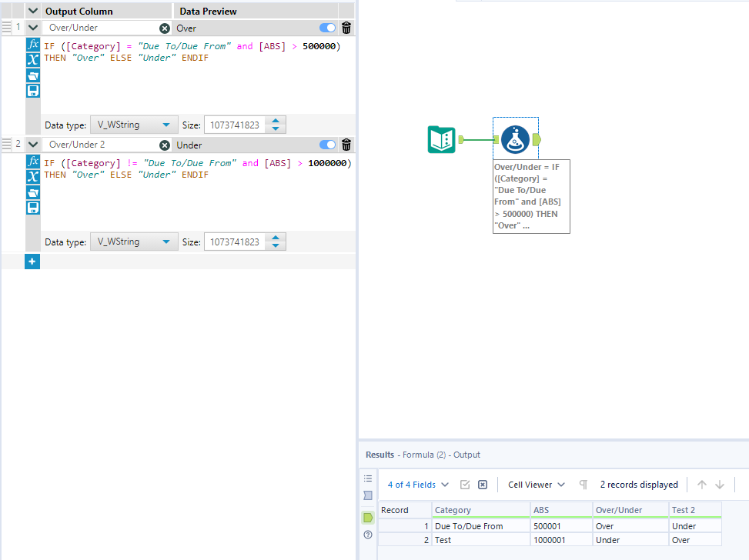Select the Text Input tool on the canvas

click(441, 140)
